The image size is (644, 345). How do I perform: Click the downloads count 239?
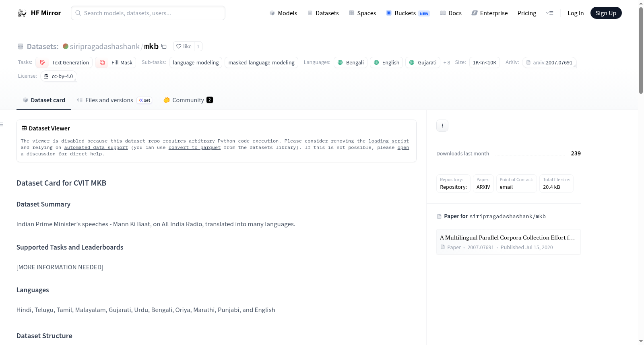coord(576,153)
